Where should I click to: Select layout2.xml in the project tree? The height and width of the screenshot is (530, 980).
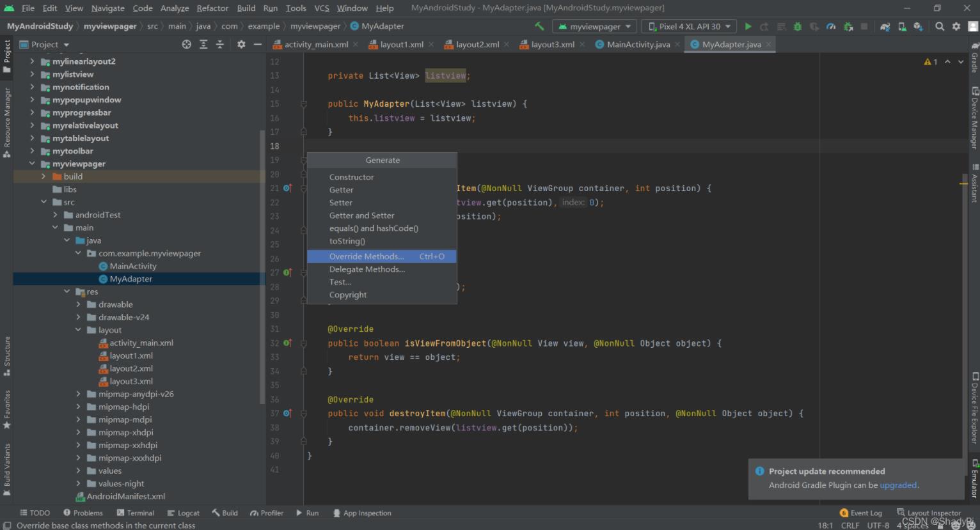(x=131, y=368)
